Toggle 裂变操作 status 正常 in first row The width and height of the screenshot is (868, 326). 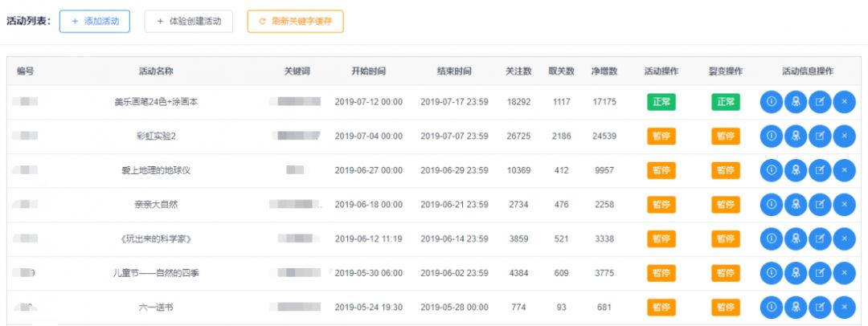[725, 102]
